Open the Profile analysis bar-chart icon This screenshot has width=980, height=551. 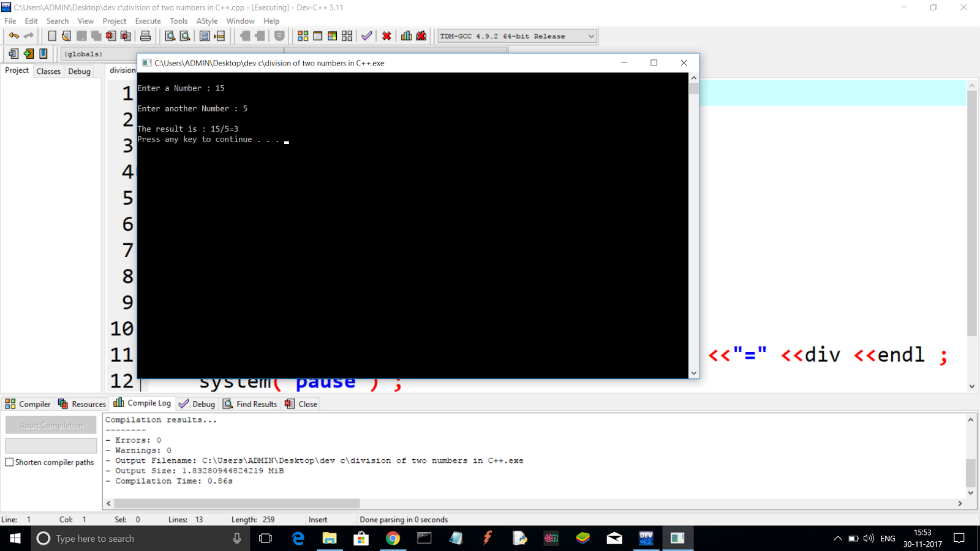pyautogui.click(x=407, y=36)
